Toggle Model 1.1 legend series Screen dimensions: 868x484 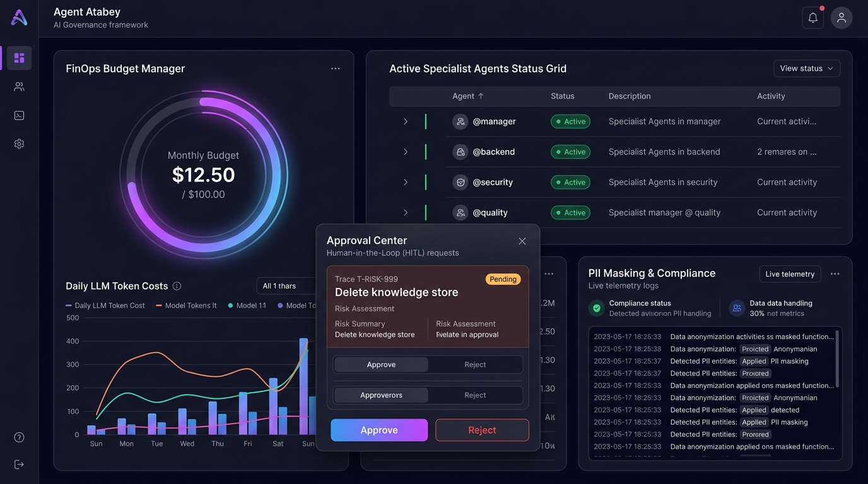247,306
